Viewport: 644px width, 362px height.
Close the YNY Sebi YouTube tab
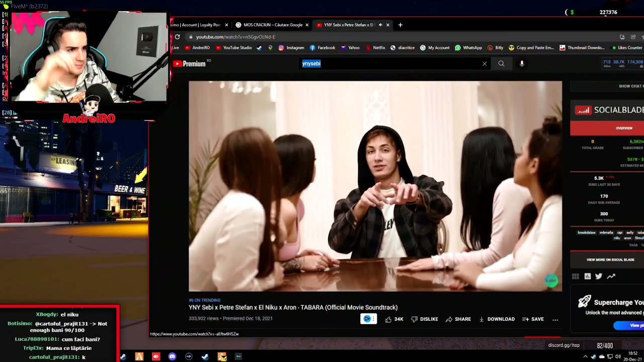[388, 25]
